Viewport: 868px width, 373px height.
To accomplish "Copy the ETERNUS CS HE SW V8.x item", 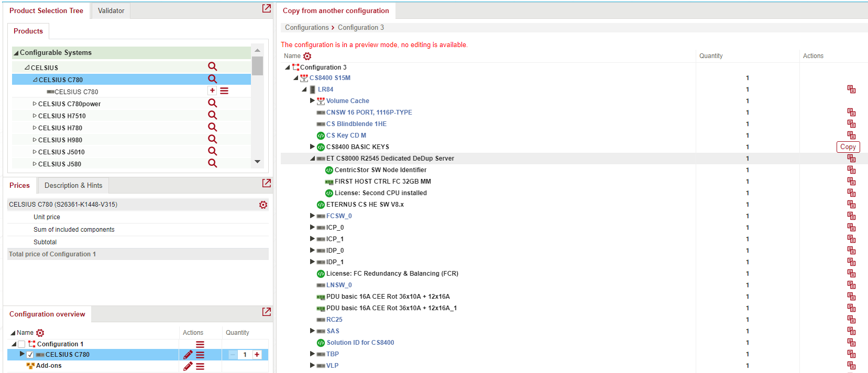I will [x=851, y=205].
